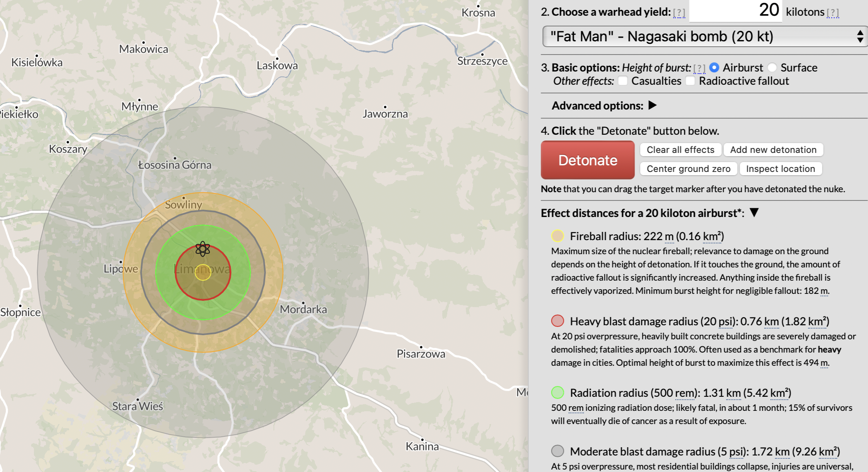Screen dimensions: 868x472
Task: Enable the Casualties checkbox
Action: [x=623, y=81]
